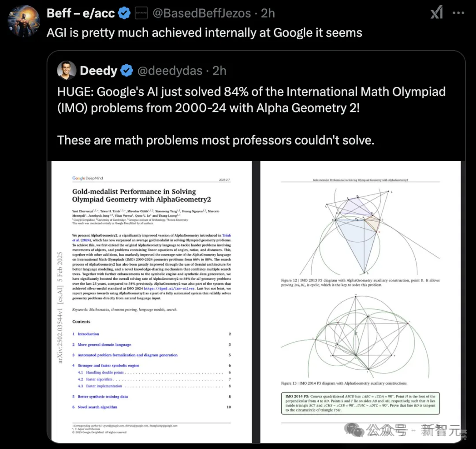Image resolution: width=476 pixels, height=449 pixels.
Task: Click Deedy's verified checkmark badge
Action: (126, 71)
